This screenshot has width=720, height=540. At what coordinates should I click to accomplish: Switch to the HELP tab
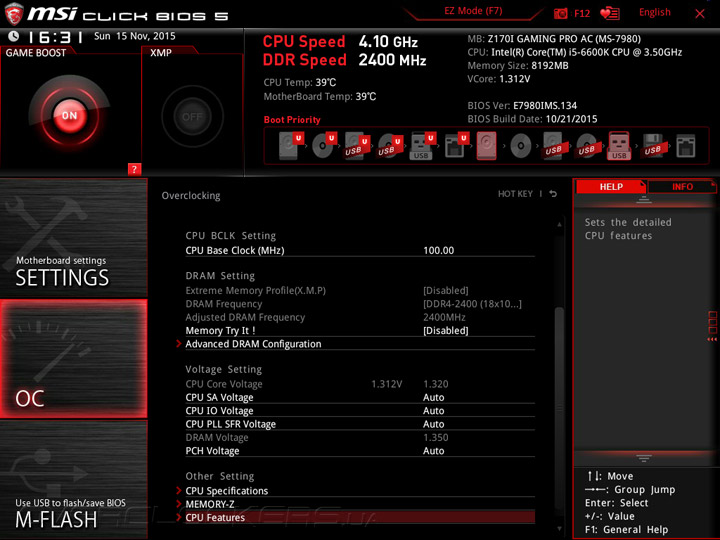[611, 186]
